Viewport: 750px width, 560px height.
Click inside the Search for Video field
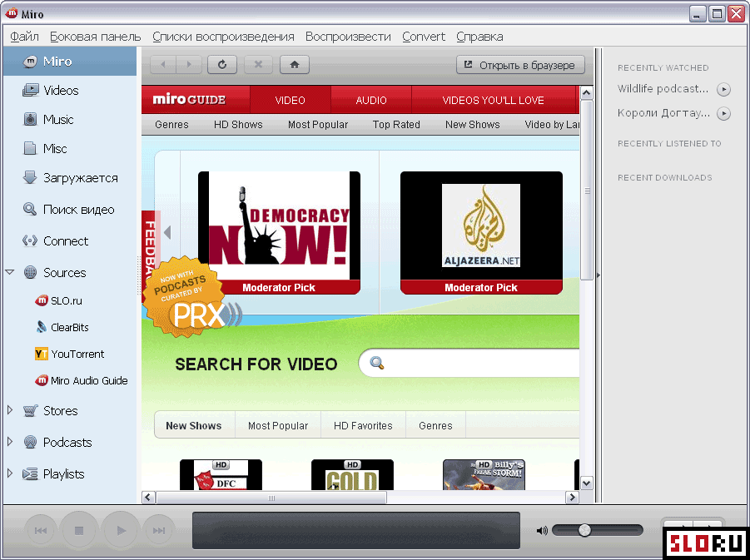tap(469, 363)
